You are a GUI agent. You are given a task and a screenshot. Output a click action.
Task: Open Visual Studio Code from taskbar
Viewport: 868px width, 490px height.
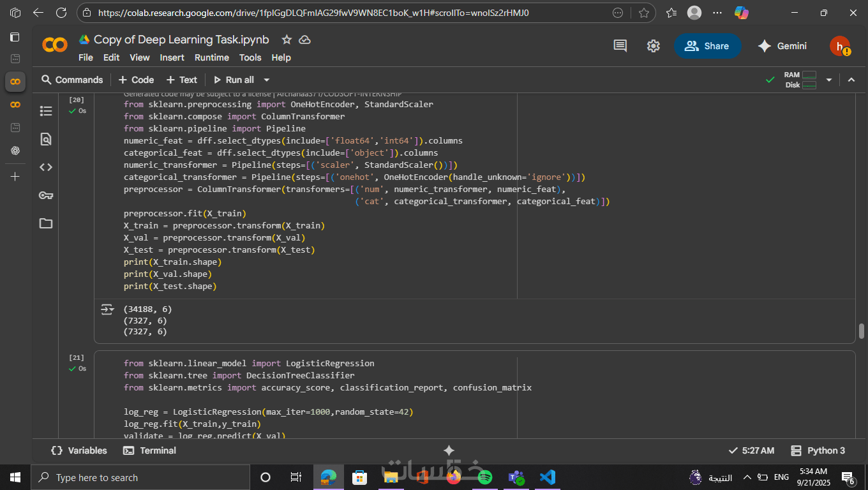pyautogui.click(x=547, y=477)
